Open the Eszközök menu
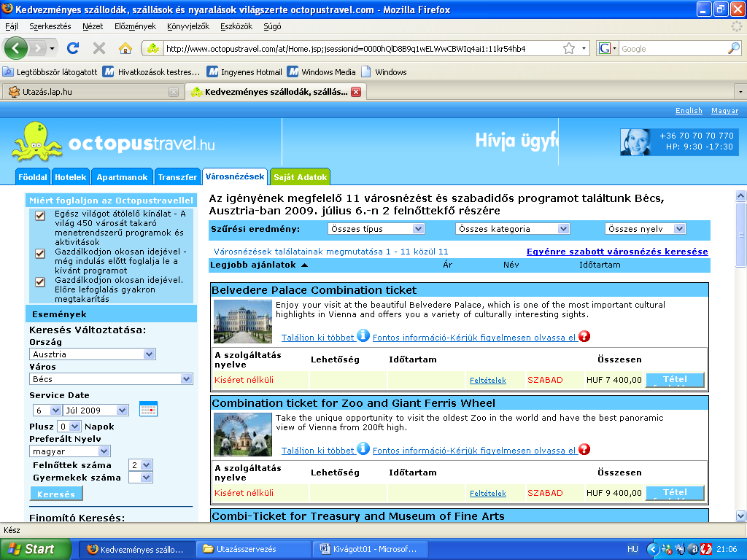The width and height of the screenshot is (747, 560). [x=236, y=26]
